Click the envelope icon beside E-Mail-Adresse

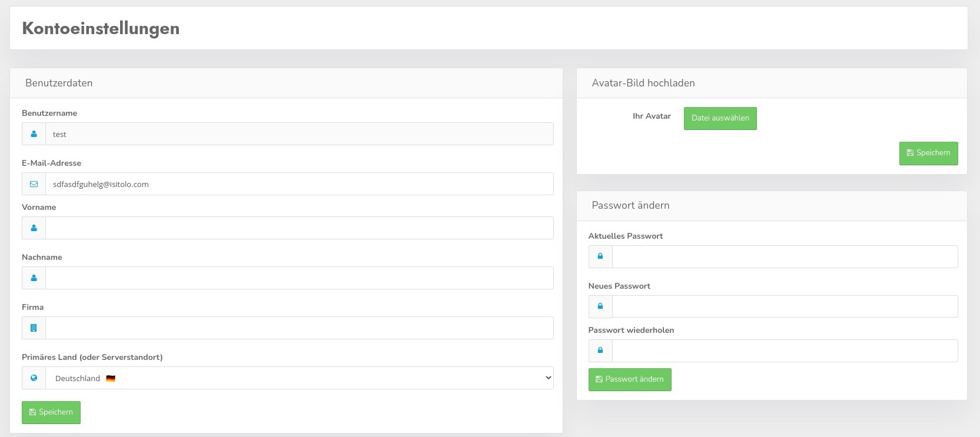(34, 184)
